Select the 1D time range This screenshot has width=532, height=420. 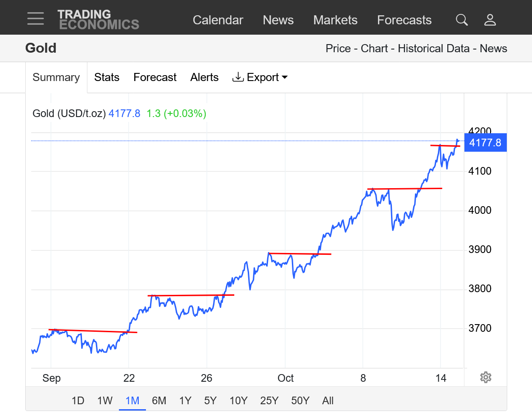(x=78, y=401)
